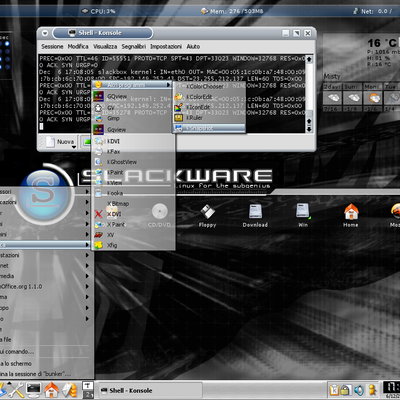Open Impostazioni menu in Konsole

coord(166,46)
